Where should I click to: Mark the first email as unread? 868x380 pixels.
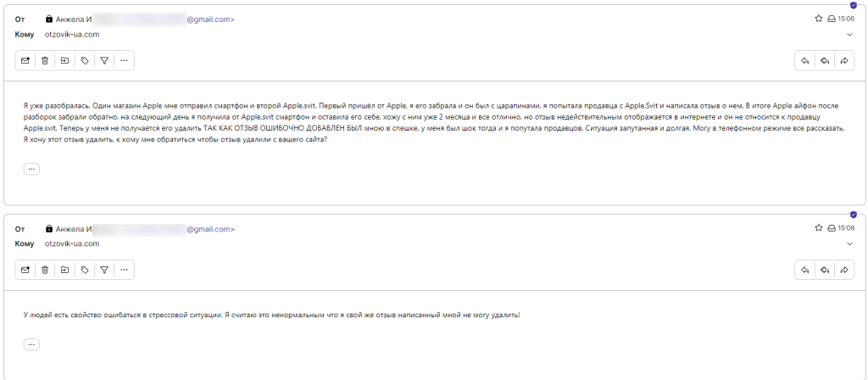pyautogui.click(x=25, y=60)
